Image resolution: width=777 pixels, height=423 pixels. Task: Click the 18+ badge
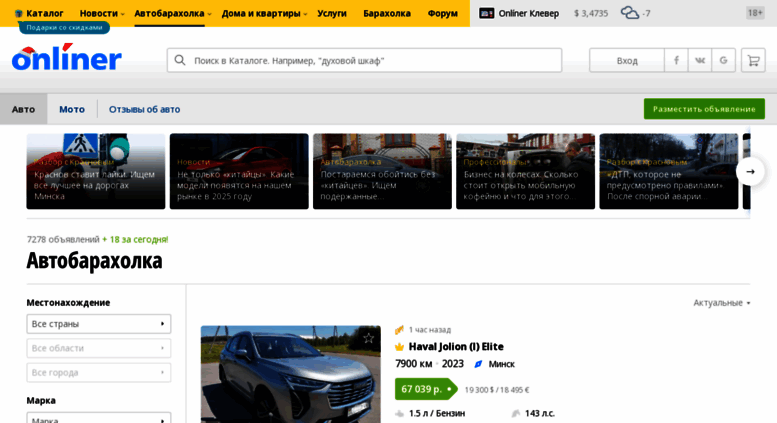755,13
